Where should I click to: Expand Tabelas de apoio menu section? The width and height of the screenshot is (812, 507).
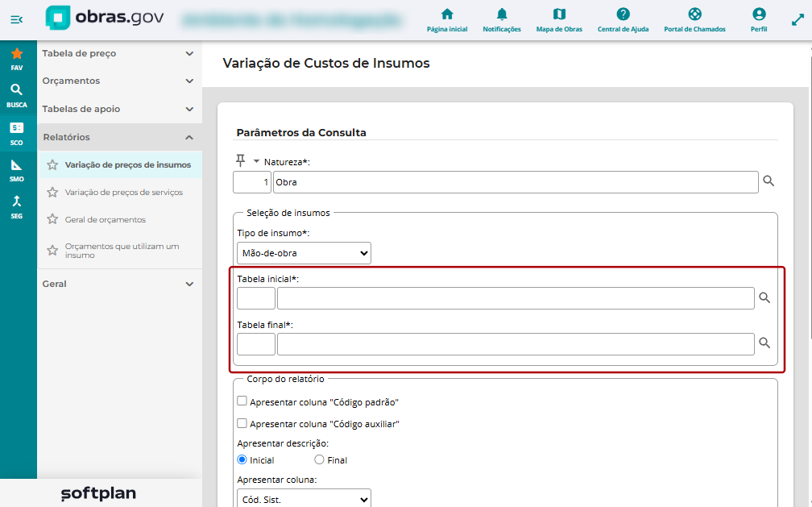[118, 109]
